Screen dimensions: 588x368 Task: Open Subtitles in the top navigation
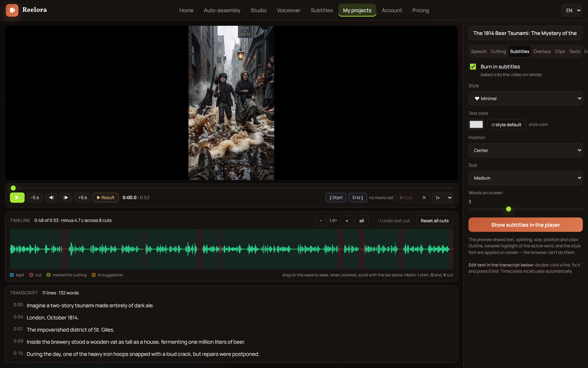(322, 10)
